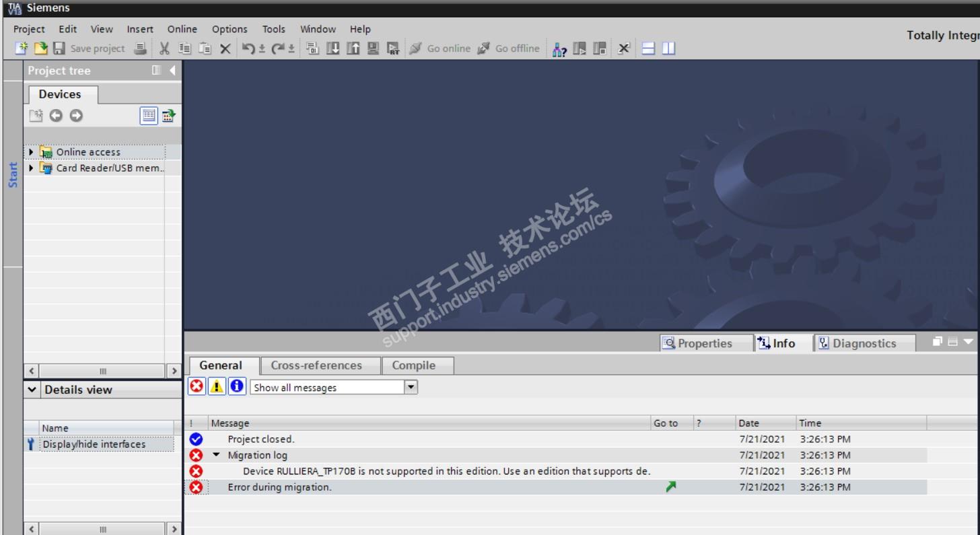Expand the Online access tree node

click(x=31, y=152)
